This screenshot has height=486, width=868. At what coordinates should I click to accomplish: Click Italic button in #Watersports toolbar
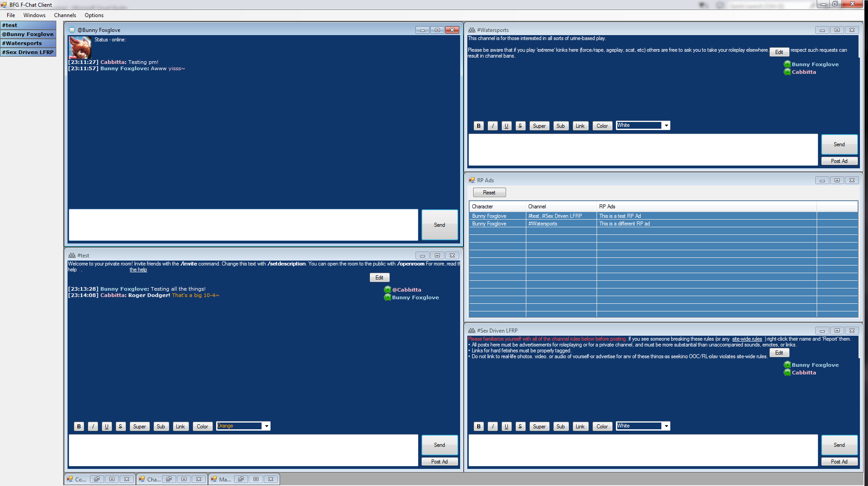(493, 126)
